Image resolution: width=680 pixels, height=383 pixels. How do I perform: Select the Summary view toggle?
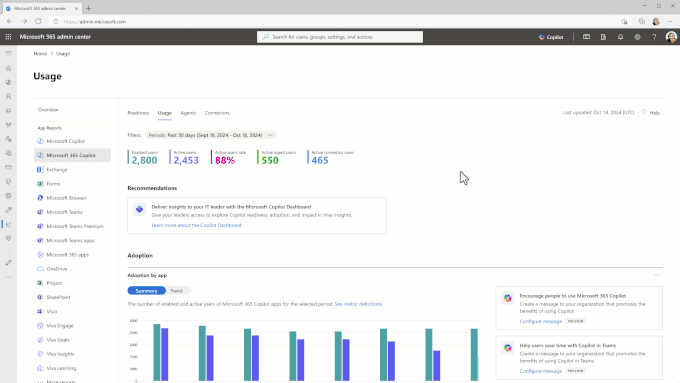(x=147, y=291)
